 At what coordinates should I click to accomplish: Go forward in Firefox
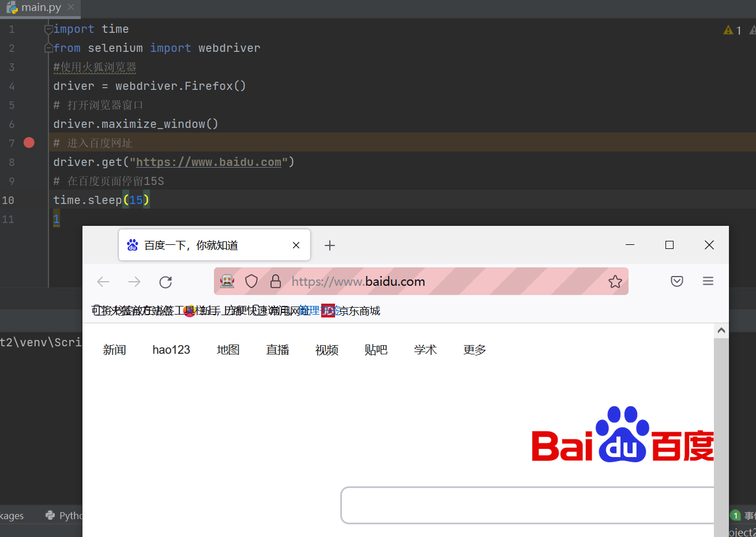click(x=134, y=282)
